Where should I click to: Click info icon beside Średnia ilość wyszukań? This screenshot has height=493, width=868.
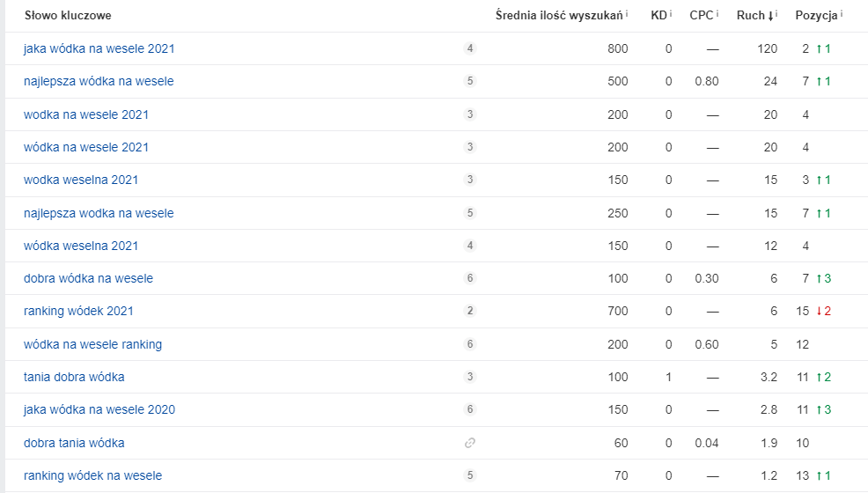coord(627,13)
